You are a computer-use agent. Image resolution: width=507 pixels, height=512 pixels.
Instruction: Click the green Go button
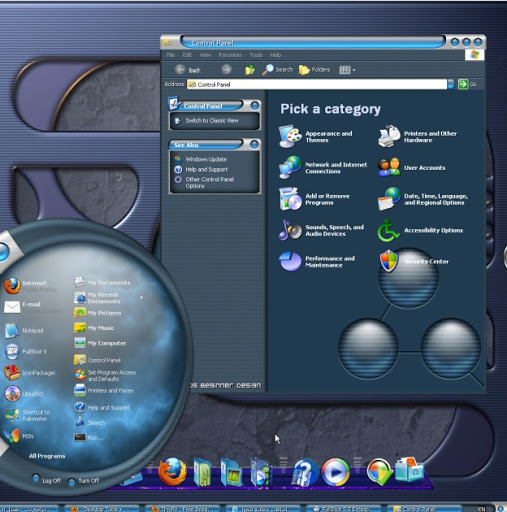[x=463, y=84]
